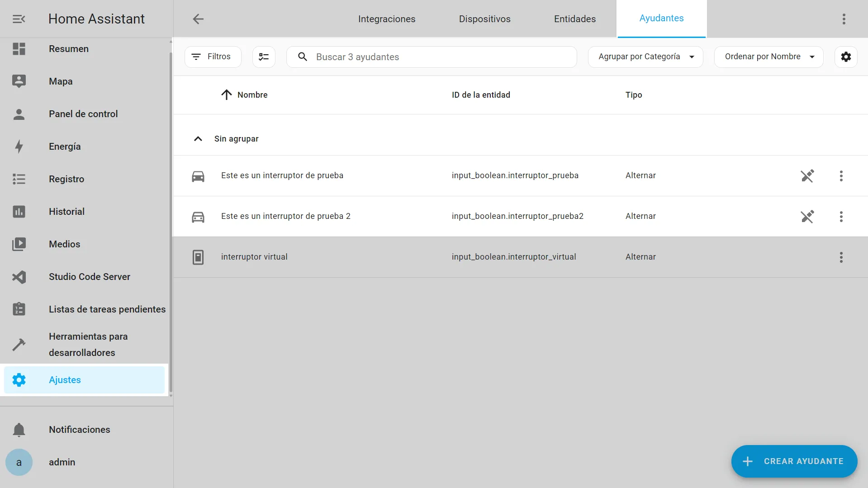868x488 pixels.
Task: Click car icon of interruptor de prueba
Action: click(x=198, y=176)
